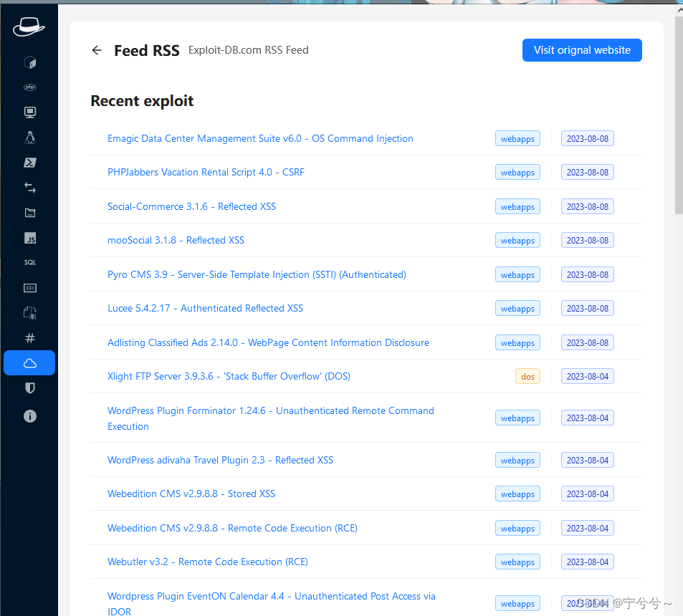Open the hashing # icon
683x616 pixels.
coord(29,338)
